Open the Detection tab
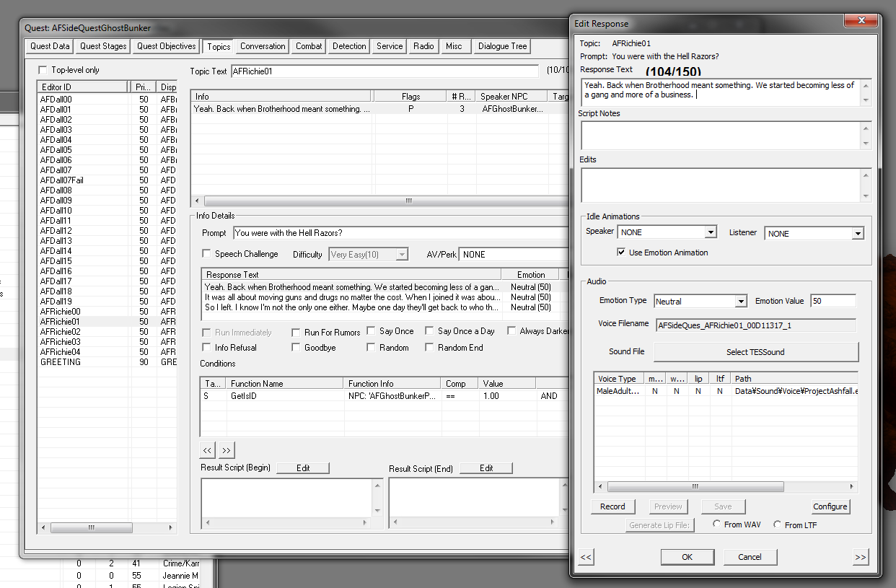 [x=349, y=46]
